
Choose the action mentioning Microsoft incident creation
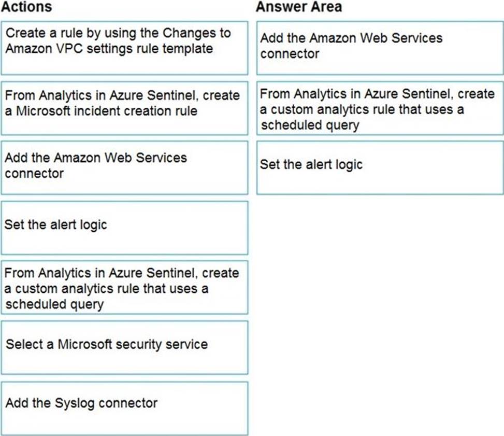pos(124,107)
